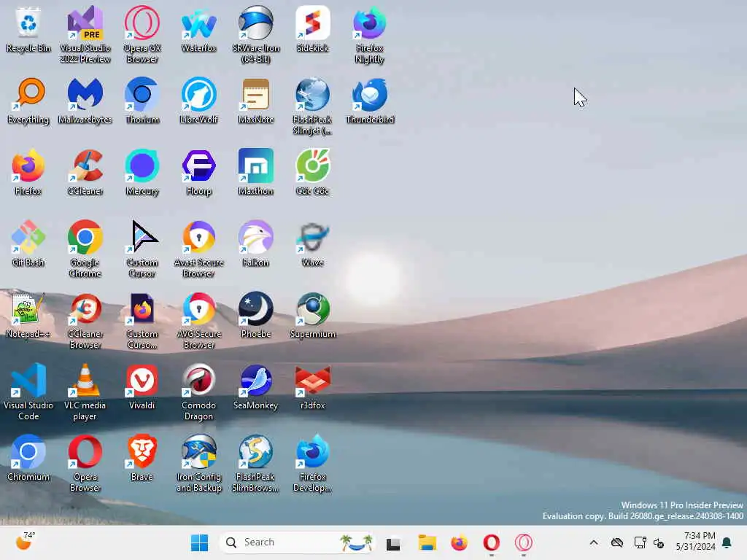Select the Firefox Developer Edition icon
Viewport: 747px width, 560px height.
312,463
